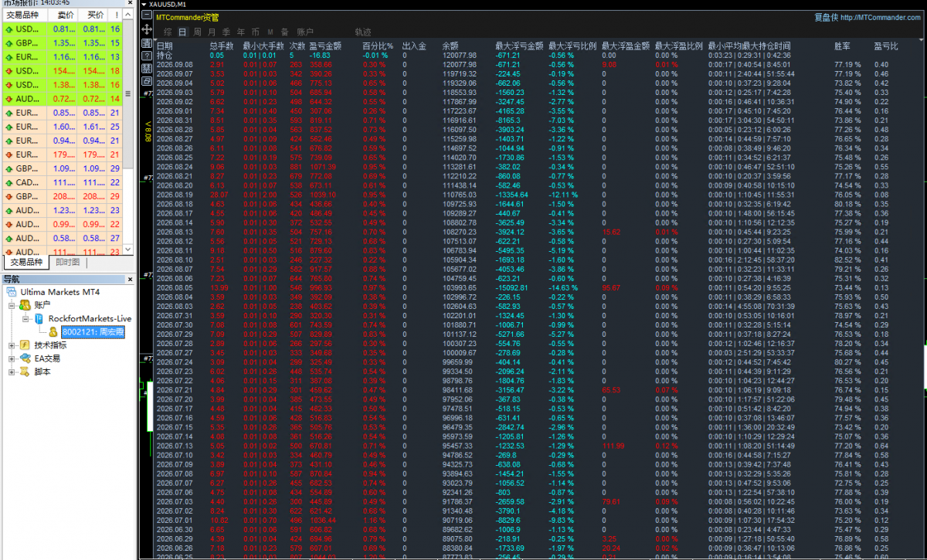
Task: Open the XAUUSD,M1 chart title dropdown arrow
Action: 143,4
